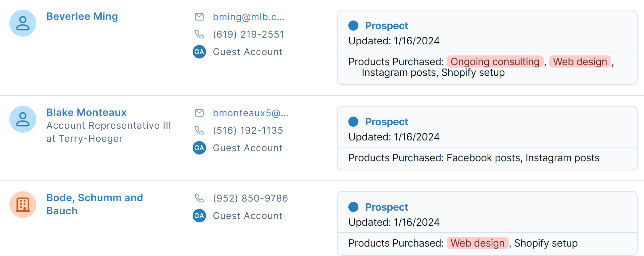Select the Prospect label on Bode, Schumm and Bauch's card
The width and height of the screenshot is (644, 256).
[x=387, y=207]
